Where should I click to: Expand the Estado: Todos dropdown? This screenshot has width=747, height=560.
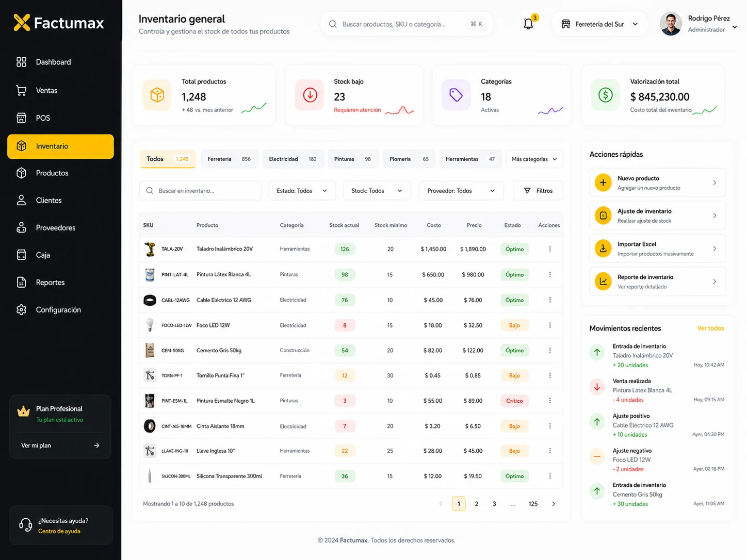coord(302,191)
